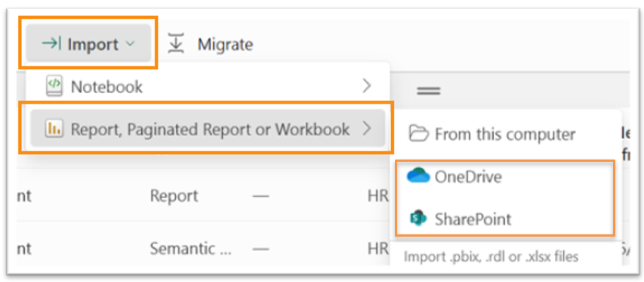
Task: Choose the SharePoint import option
Action: point(505,218)
